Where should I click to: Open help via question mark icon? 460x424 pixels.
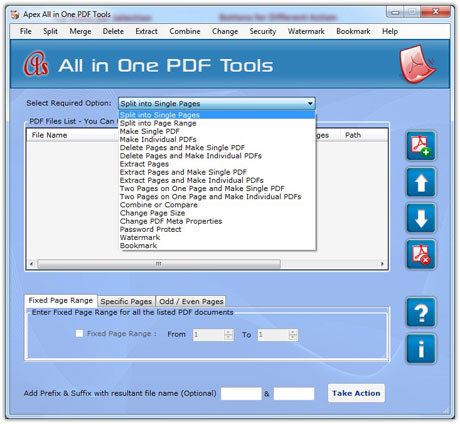pyautogui.click(x=421, y=312)
